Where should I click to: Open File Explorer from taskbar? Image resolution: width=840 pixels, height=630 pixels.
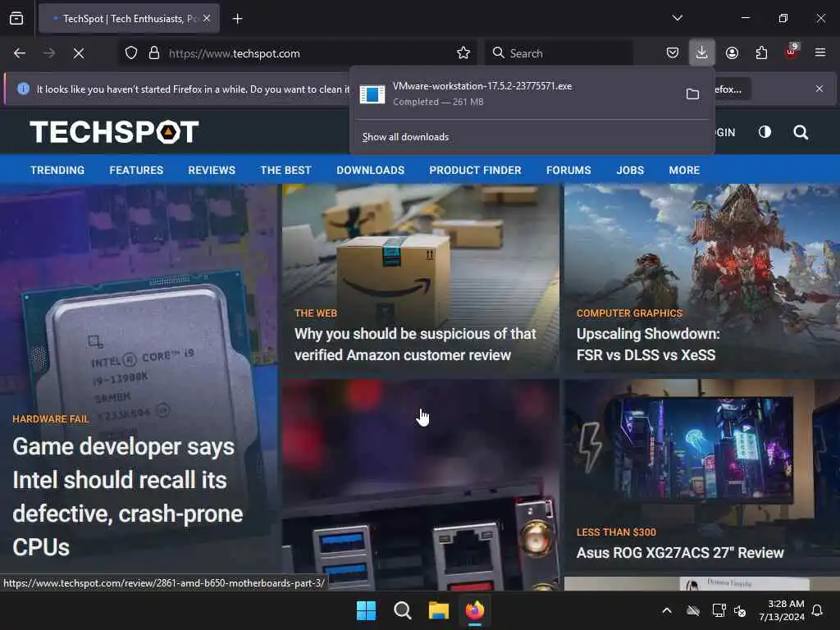[438, 610]
